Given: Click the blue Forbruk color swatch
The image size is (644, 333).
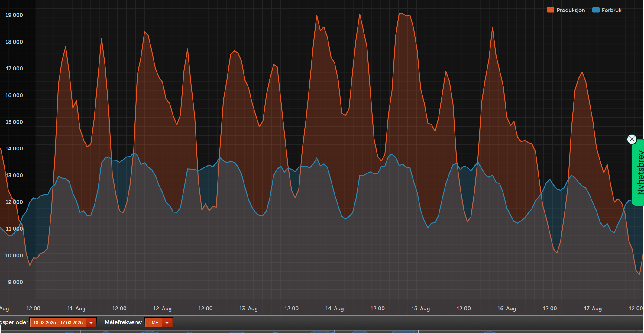Looking at the screenshot, I should [596, 10].
